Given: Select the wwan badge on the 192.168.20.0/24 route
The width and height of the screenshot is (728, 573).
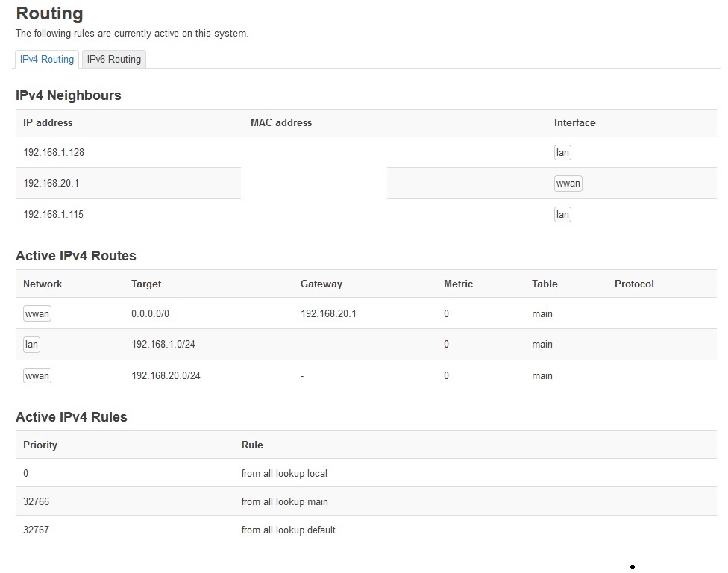Looking at the screenshot, I should (x=37, y=375).
